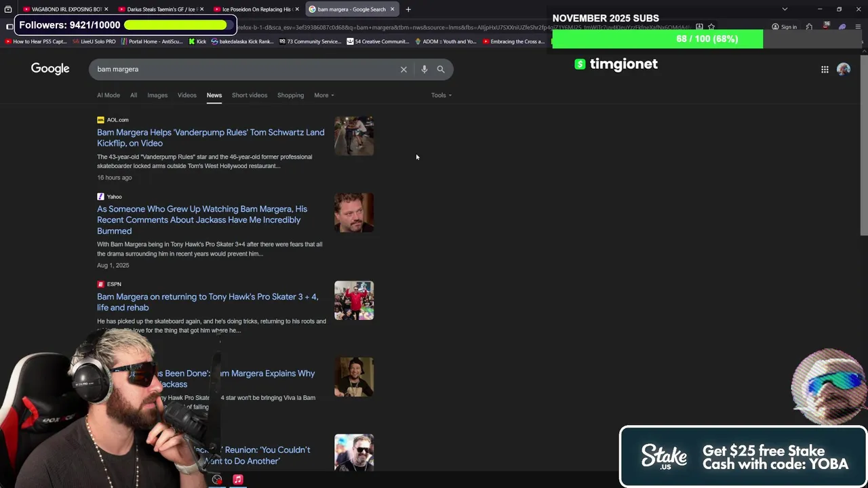Open the Google account avatar menu
Screen dimensions: 868x488
point(844,69)
